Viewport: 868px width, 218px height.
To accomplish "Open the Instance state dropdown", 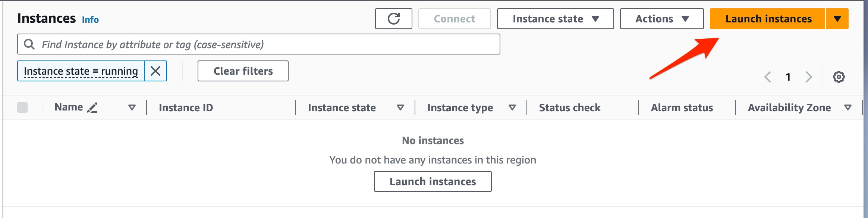I will coord(555,19).
